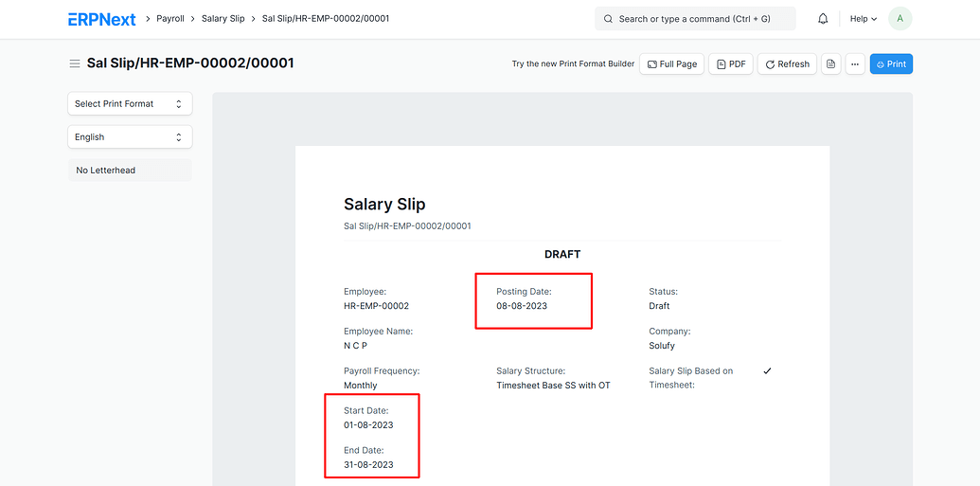Toggle the sidebar hamburger menu icon

point(75,63)
